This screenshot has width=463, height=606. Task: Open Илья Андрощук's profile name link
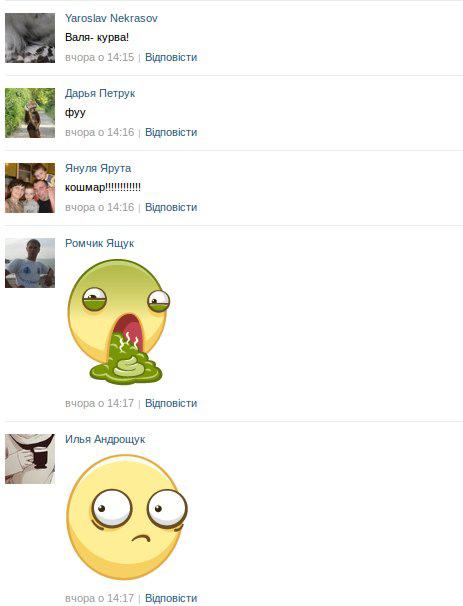(x=105, y=439)
